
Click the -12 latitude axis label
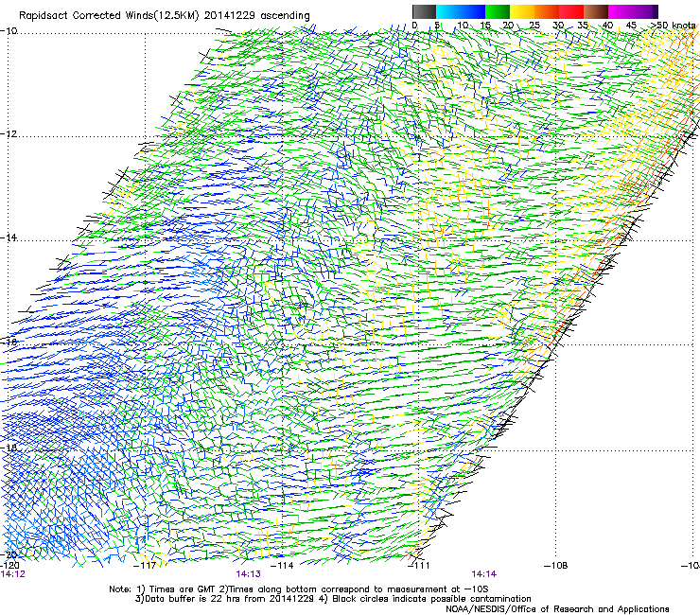click(9, 134)
